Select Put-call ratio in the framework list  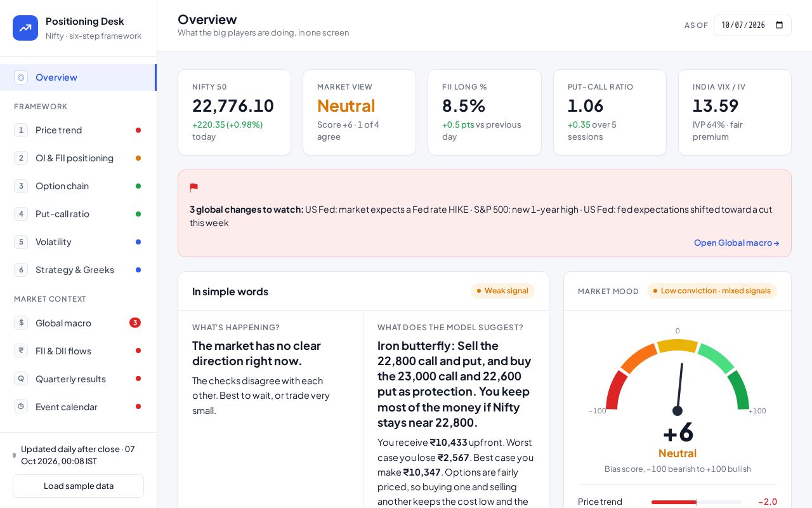pyautogui.click(x=78, y=214)
